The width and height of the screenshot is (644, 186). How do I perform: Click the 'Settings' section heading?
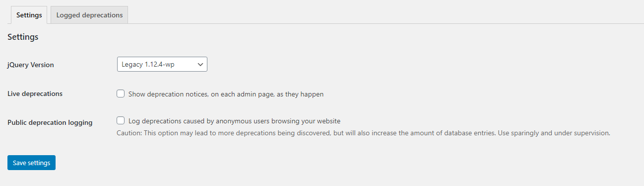[23, 37]
